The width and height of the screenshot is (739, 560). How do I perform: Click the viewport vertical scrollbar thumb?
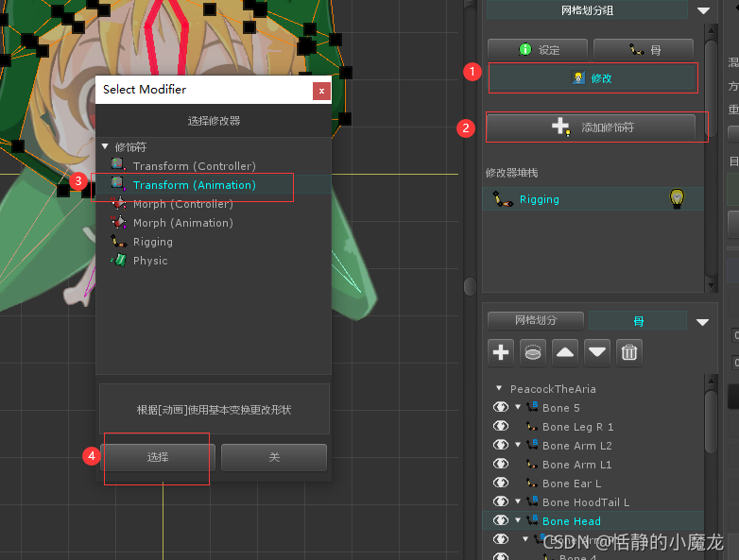pos(470,286)
